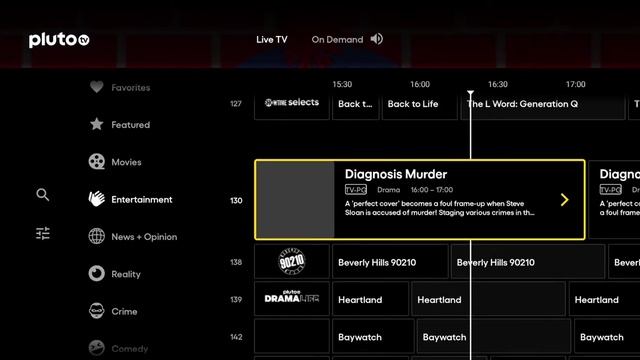640x360 pixels.
Task: Click the Diagnosis Murder program thumbnail
Action: [x=296, y=200]
